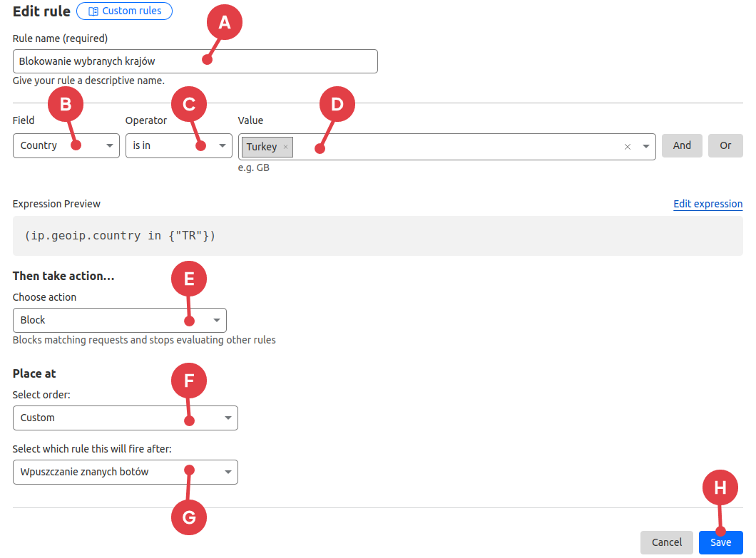Open the Edit expression link

tap(708, 204)
